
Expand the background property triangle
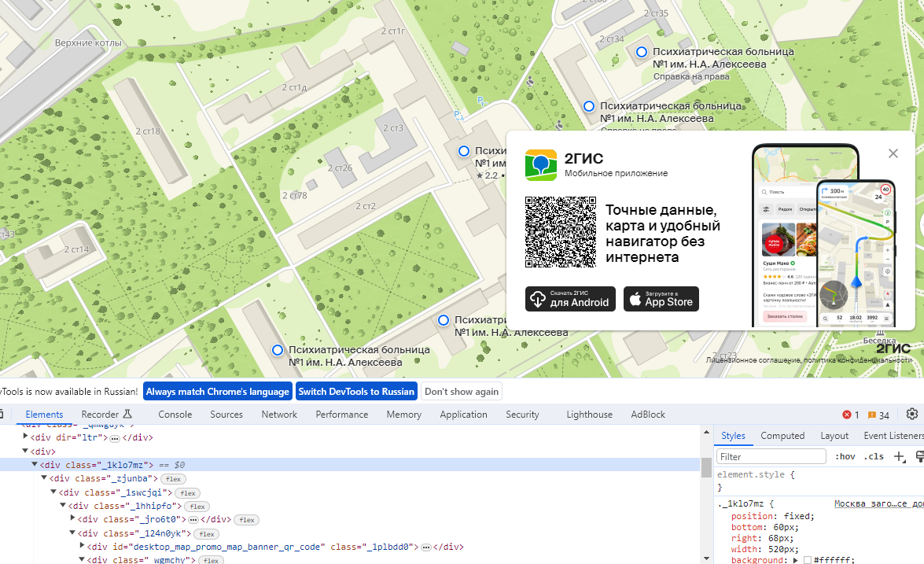pos(795,560)
